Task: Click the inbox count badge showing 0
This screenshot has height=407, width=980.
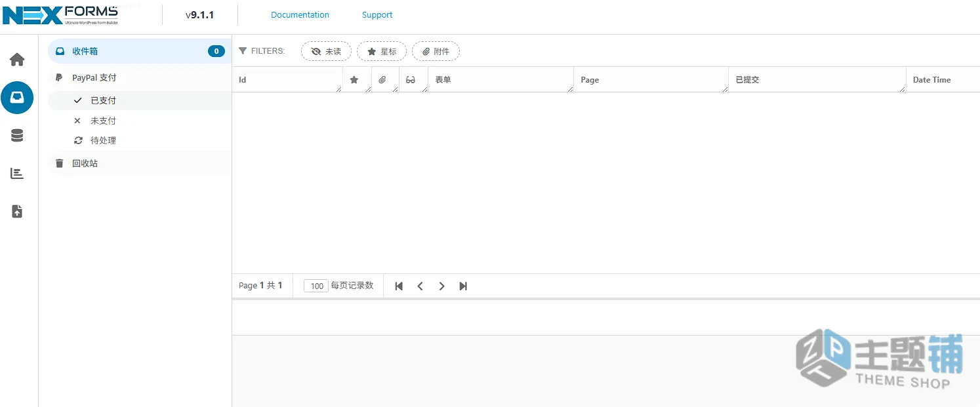Action: point(216,51)
